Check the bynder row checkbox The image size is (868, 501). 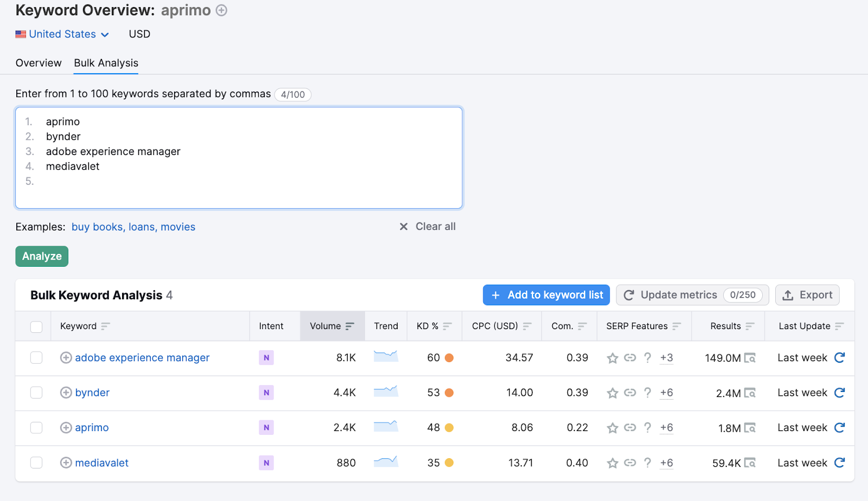pos(36,393)
